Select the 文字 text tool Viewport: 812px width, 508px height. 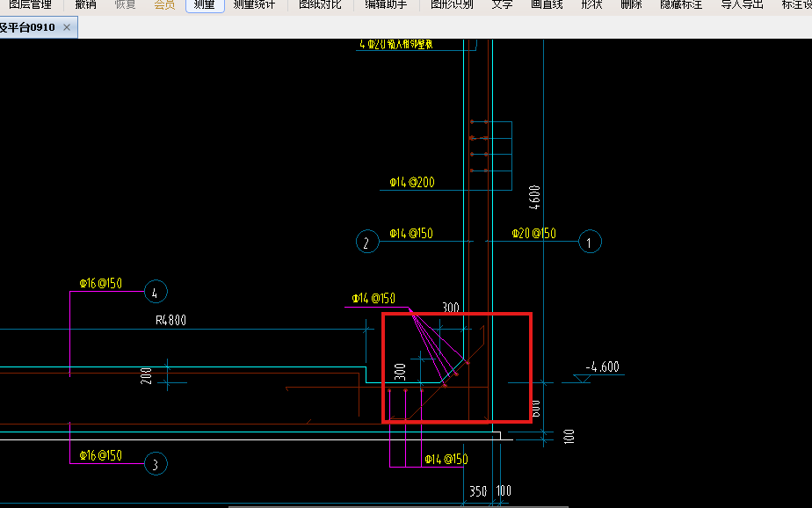coord(502,5)
